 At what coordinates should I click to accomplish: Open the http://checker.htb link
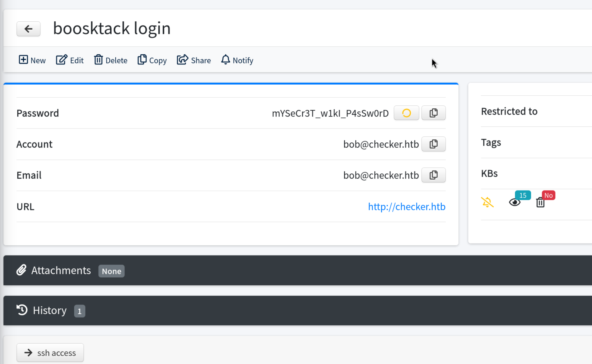point(407,206)
